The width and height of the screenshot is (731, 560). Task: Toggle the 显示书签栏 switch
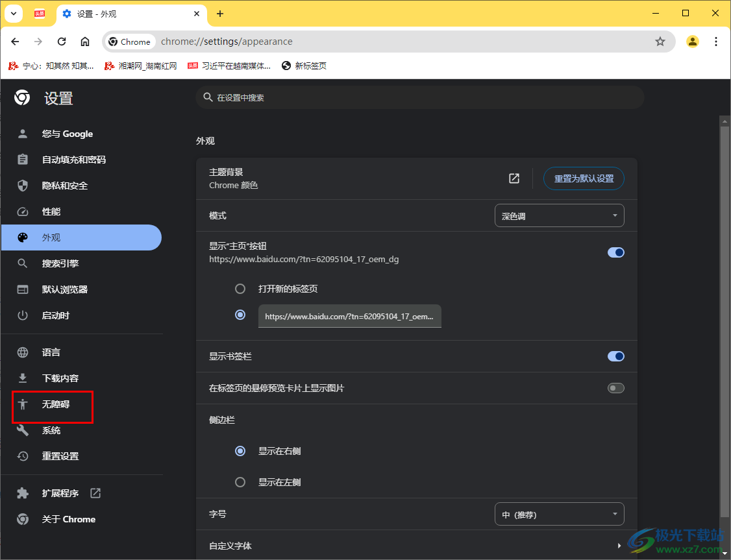click(615, 356)
